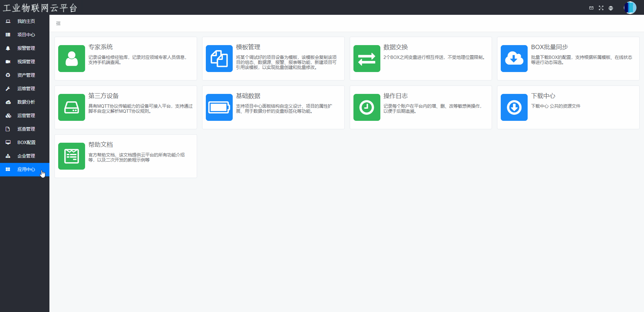Open 项目中心 from the sidebar
The image size is (644, 312).
point(26,35)
